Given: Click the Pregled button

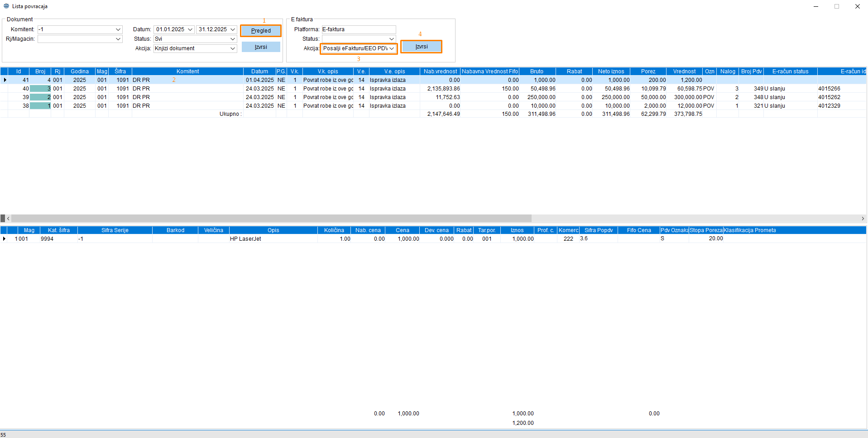Looking at the screenshot, I should (x=261, y=31).
